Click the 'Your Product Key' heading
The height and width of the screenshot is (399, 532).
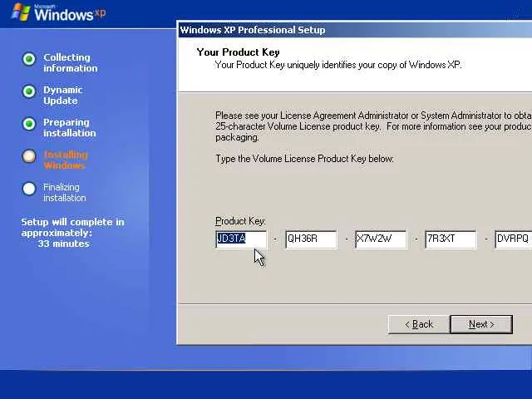[239, 52]
